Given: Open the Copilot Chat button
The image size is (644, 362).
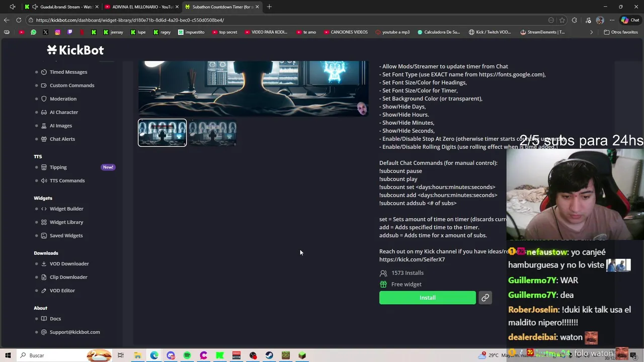Looking at the screenshot, I should pos(630,20).
